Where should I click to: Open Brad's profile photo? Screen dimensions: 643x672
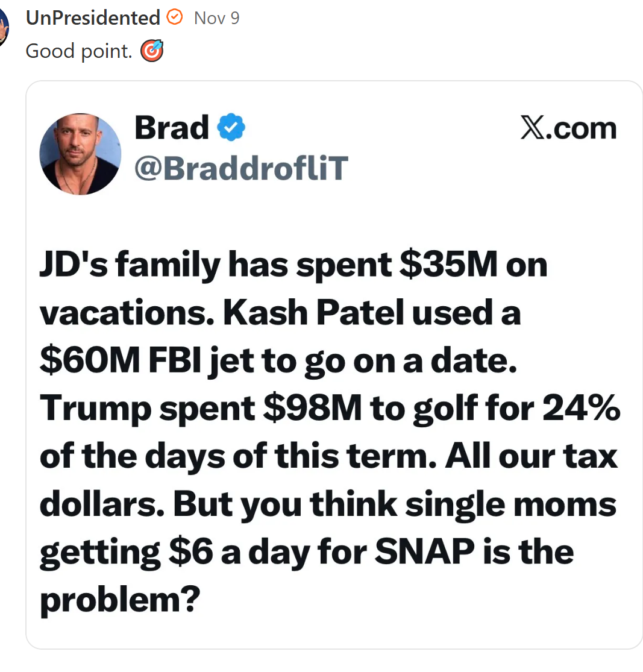80,154
